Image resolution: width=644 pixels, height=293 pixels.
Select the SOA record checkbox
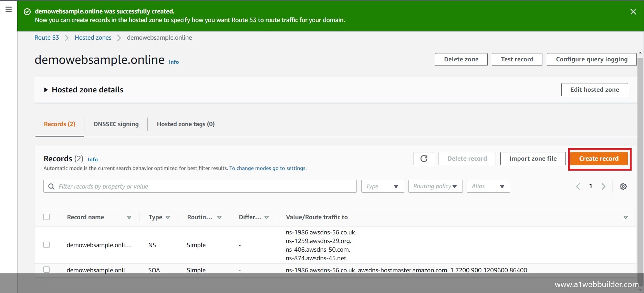(46, 270)
